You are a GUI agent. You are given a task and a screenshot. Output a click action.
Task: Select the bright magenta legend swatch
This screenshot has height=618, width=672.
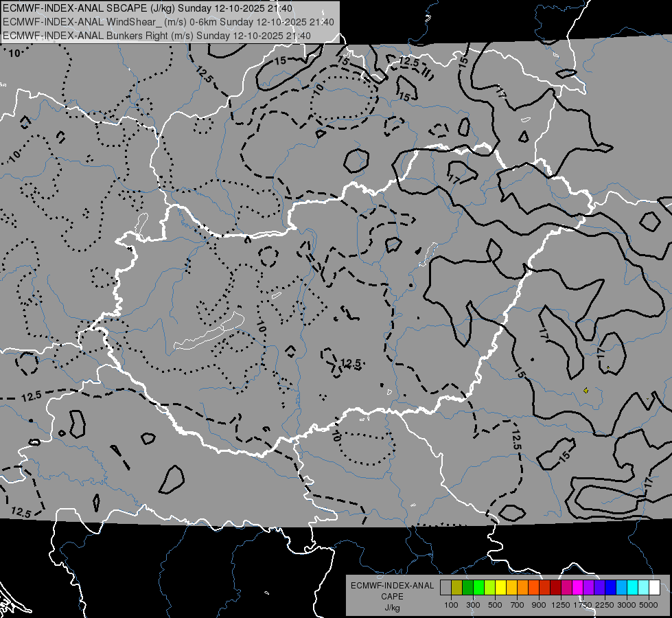click(x=578, y=588)
